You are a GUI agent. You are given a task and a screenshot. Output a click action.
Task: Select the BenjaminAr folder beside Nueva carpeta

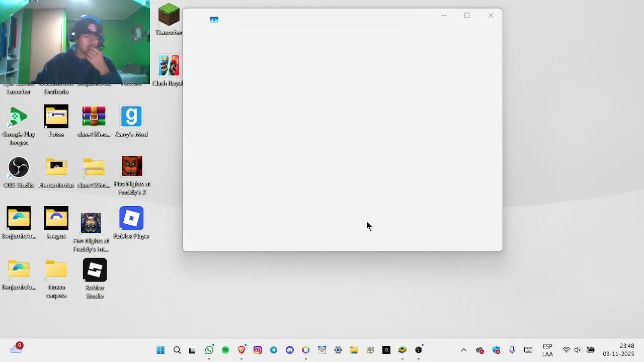[19, 275]
